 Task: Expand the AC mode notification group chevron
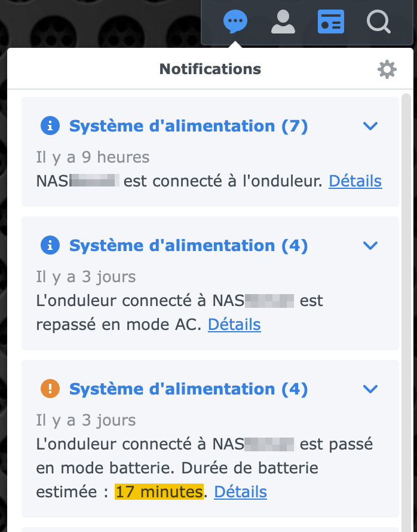pos(370,245)
